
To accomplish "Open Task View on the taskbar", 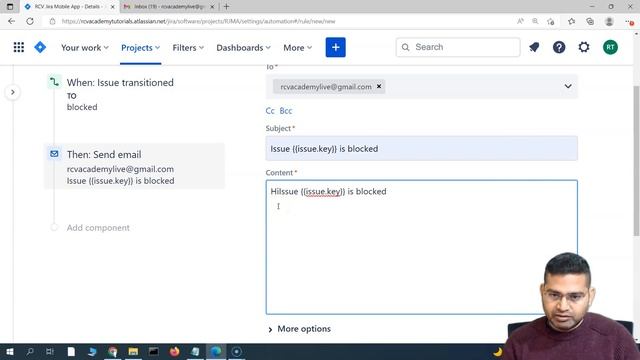I will click(x=50, y=351).
